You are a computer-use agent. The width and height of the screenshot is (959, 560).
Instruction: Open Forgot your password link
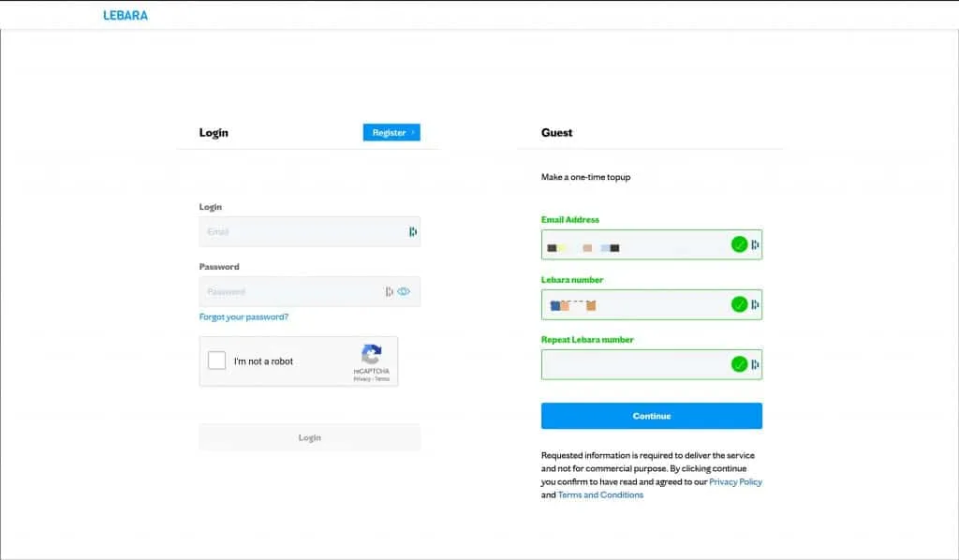(243, 317)
